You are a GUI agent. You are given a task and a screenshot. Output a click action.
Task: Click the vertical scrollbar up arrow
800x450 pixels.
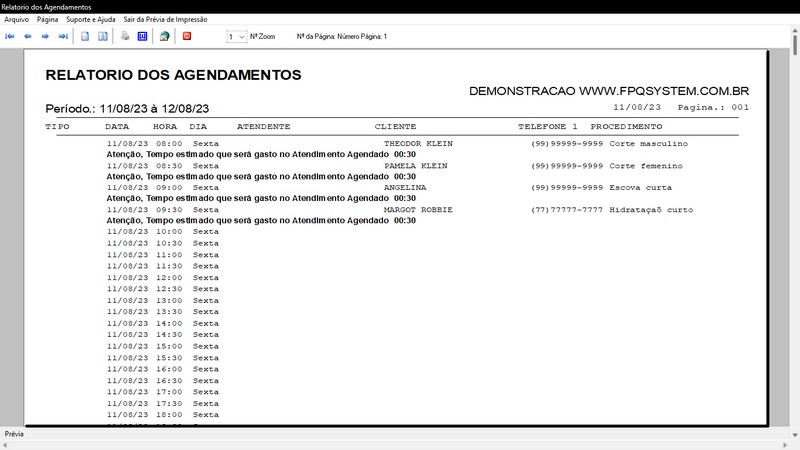(795, 31)
